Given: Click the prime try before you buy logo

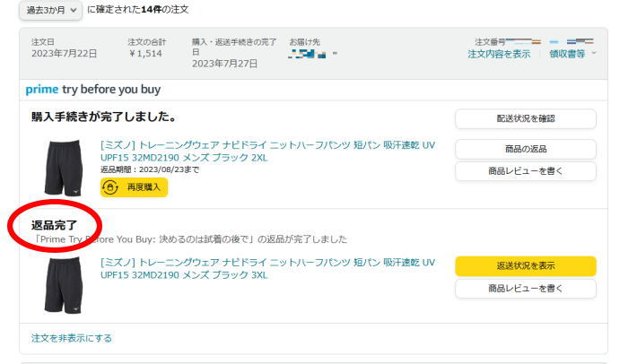Looking at the screenshot, I should tap(93, 89).
